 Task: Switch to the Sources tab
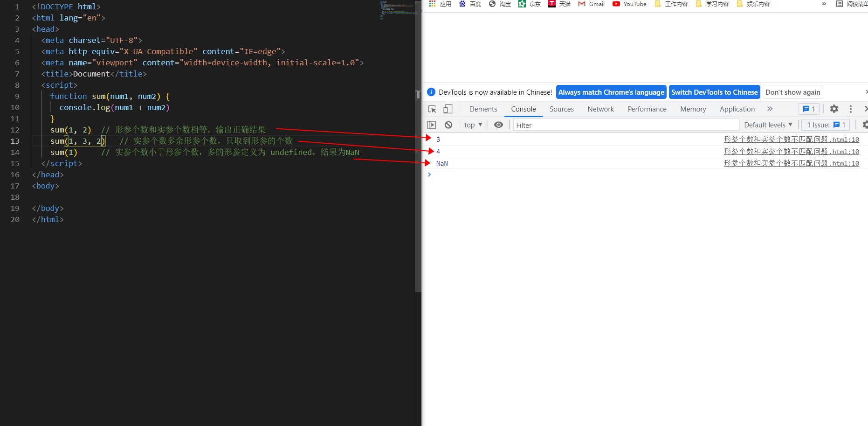561,109
